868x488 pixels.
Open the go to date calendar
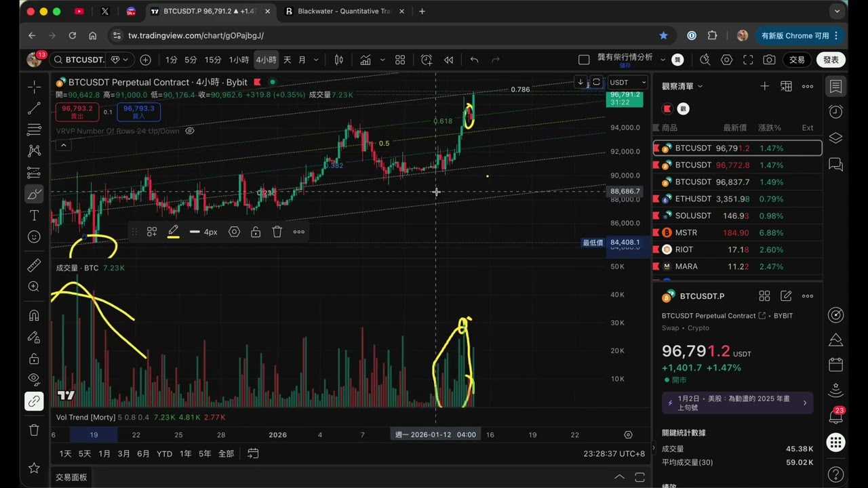[253, 453]
